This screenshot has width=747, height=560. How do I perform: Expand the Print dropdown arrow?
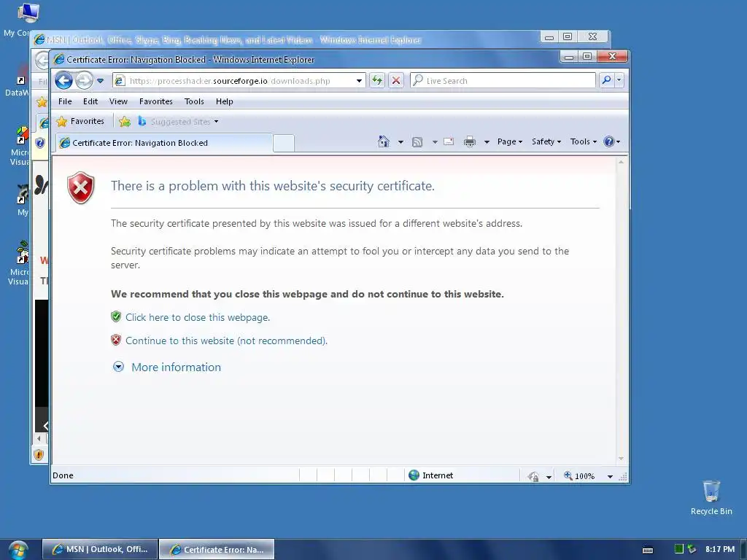[487, 142]
